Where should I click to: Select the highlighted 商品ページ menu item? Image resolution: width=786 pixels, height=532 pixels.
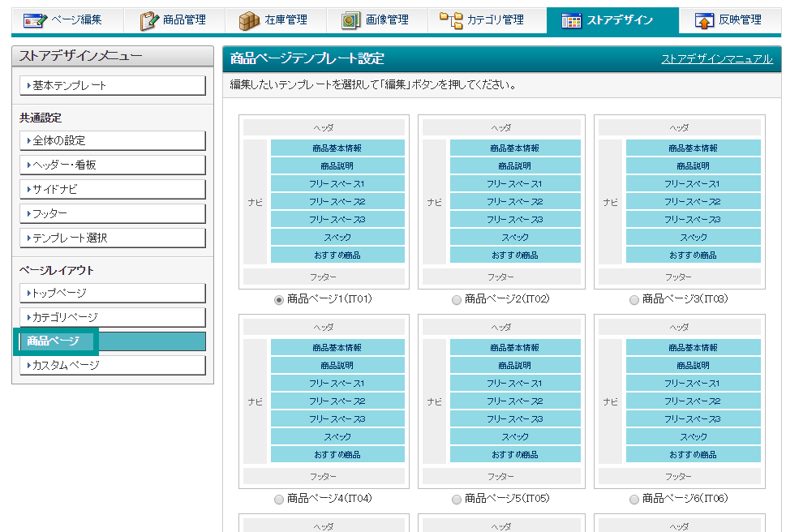tap(113, 341)
